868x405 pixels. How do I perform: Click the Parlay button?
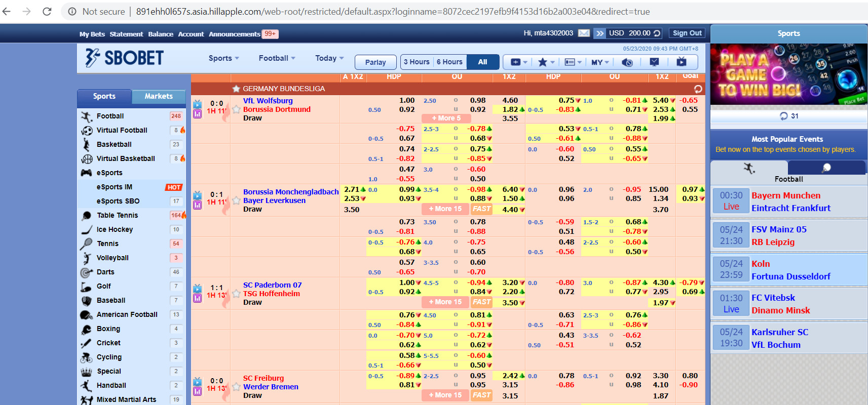tap(375, 62)
